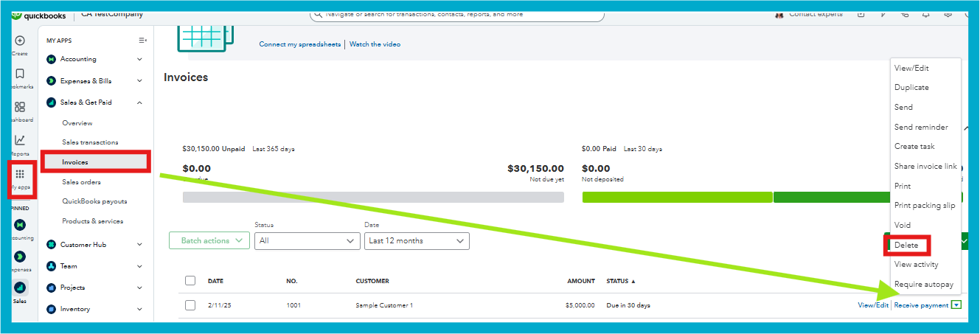Sort by the DATE column header
The height and width of the screenshot is (334, 980).
click(215, 281)
